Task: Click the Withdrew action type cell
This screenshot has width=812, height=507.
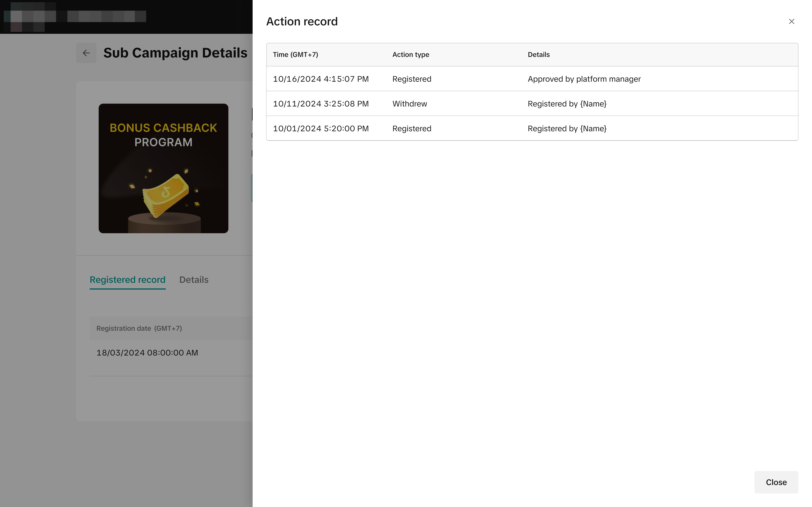Action: 409,104
